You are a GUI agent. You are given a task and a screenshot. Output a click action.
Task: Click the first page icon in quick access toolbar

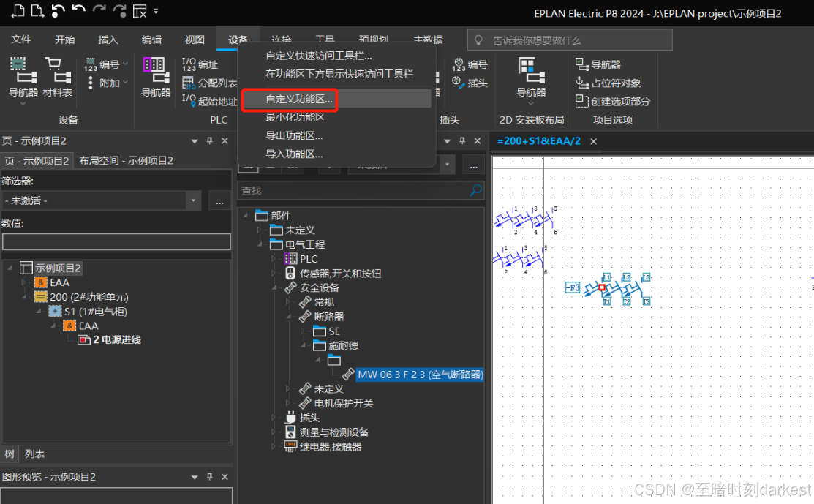[x=18, y=11]
